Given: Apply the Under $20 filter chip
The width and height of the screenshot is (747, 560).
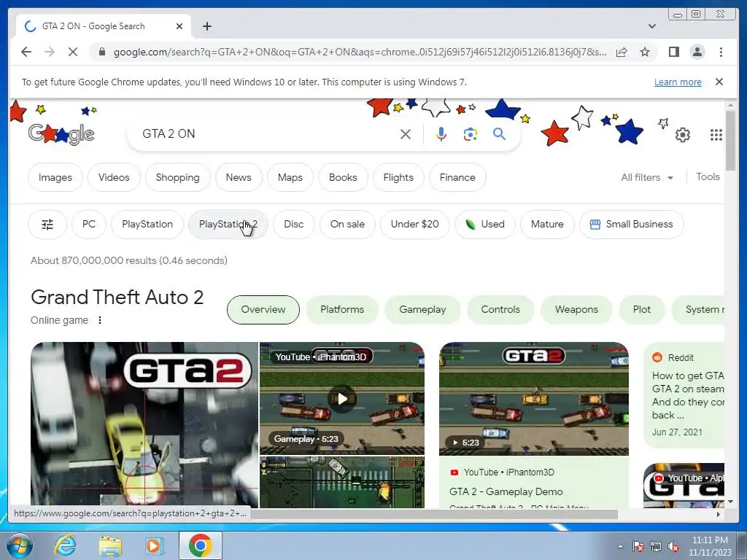Looking at the screenshot, I should 414,225.
